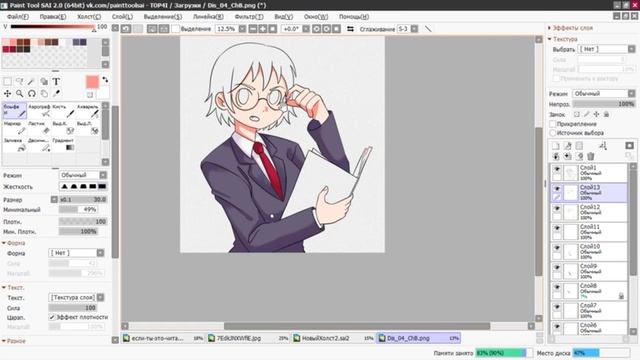Image resolution: width=640 pixels, height=360 pixels.
Task: Choose the Градиент gradient tool
Action: pos(64,144)
